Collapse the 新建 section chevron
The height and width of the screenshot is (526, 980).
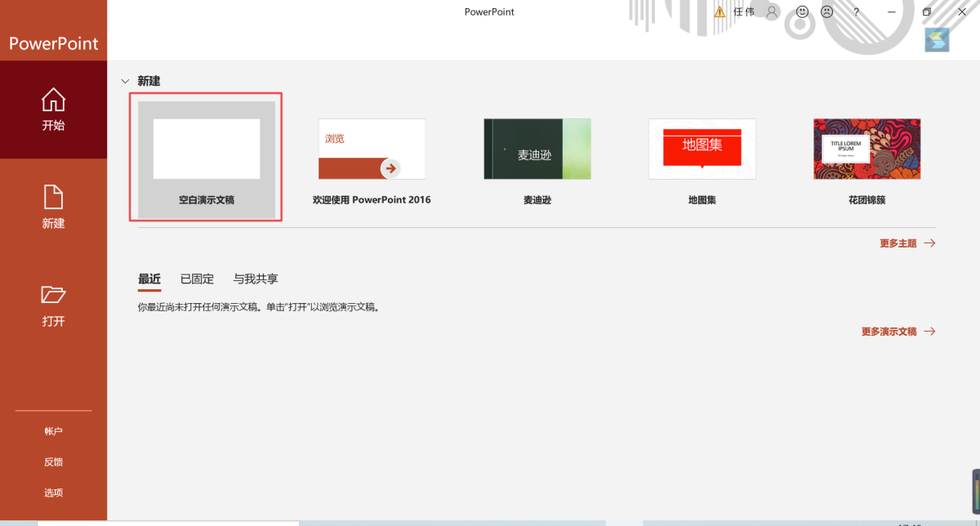[125, 82]
